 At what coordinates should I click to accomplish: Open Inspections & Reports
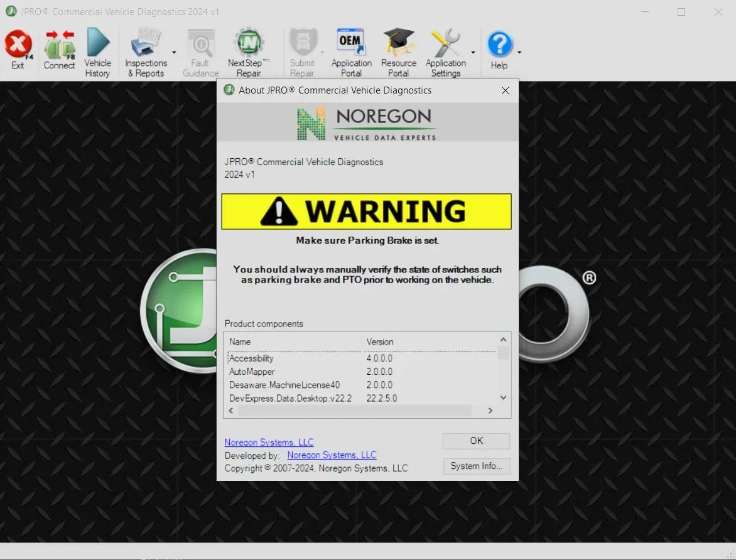(x=146, y=50)
